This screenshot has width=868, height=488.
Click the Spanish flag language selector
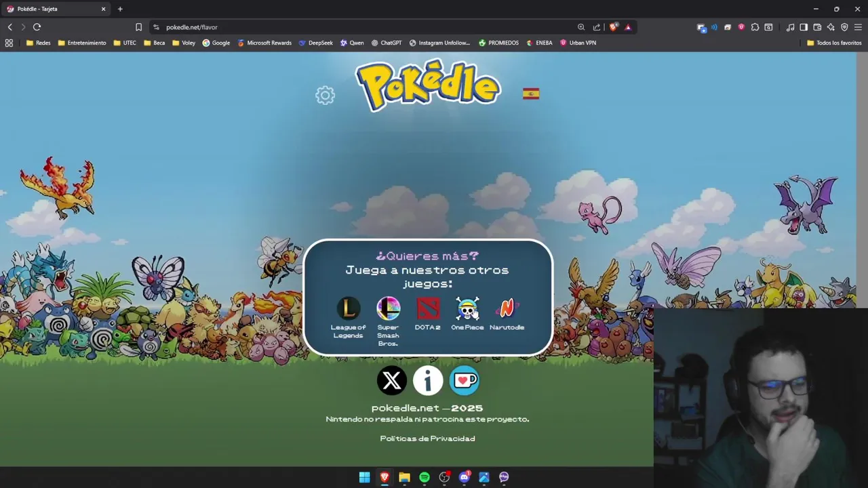531,94
